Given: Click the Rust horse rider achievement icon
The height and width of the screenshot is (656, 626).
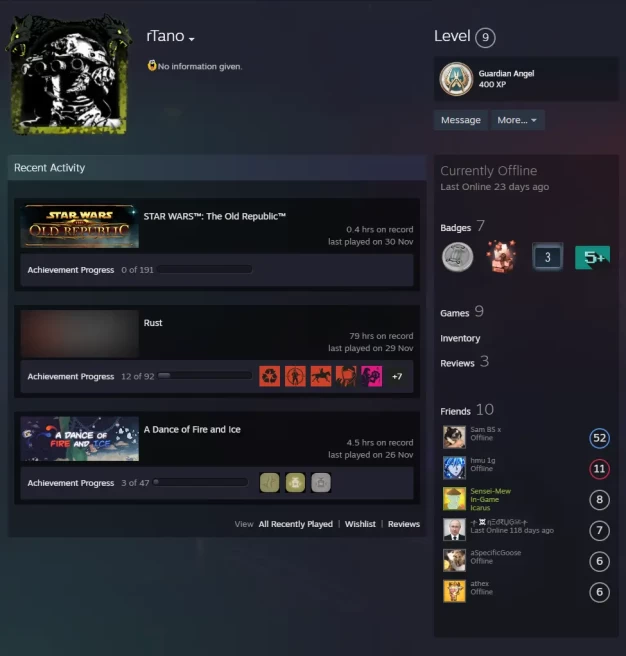Looking at the screenshot, I should (321, 376).
